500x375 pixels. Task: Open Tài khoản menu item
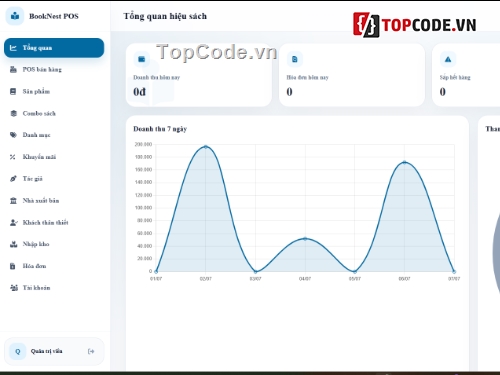pyautogui.click(x=54, y=288)
